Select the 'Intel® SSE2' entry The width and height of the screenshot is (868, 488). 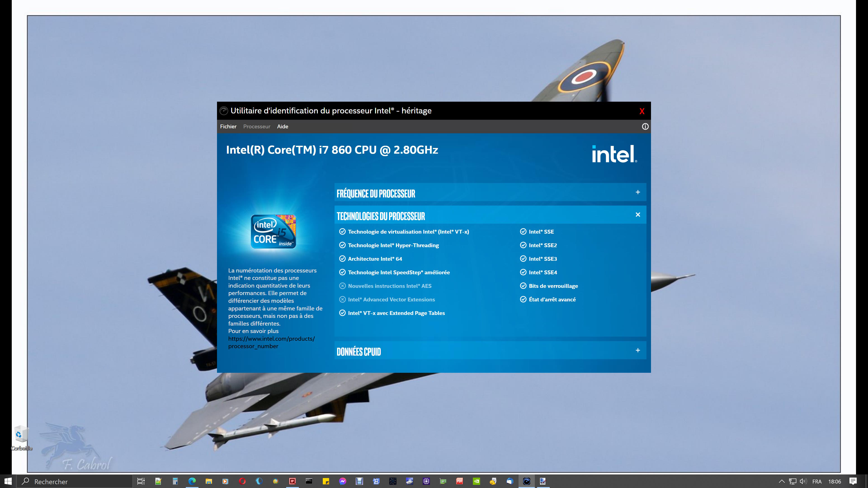pos(542,245)
